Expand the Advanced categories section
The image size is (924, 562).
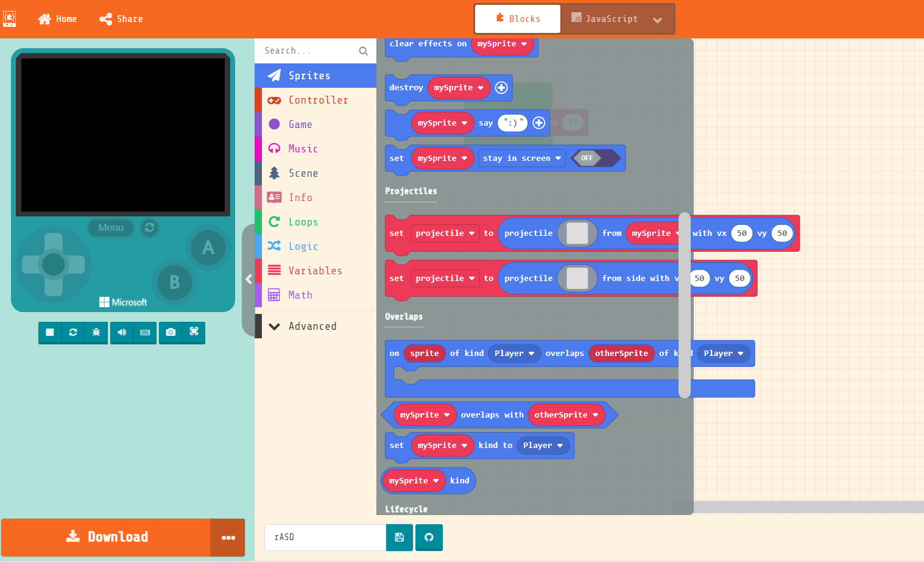(x=312, y=326)
